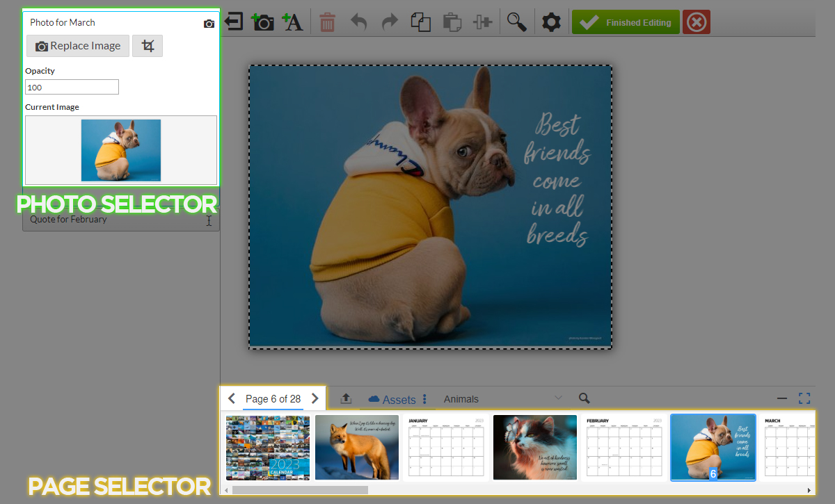Click the Opacity input field
Viewport: 835px width, 504px height.
[72, 87]
